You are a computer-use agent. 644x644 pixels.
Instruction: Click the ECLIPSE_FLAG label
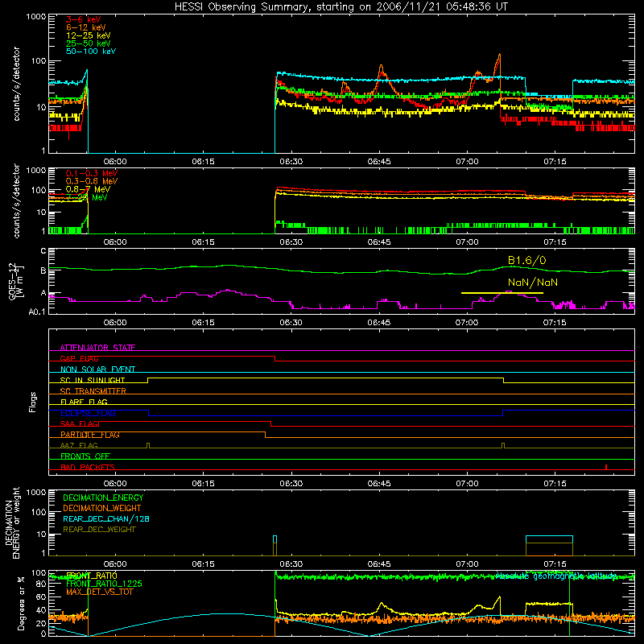click(x=88, y=413)
